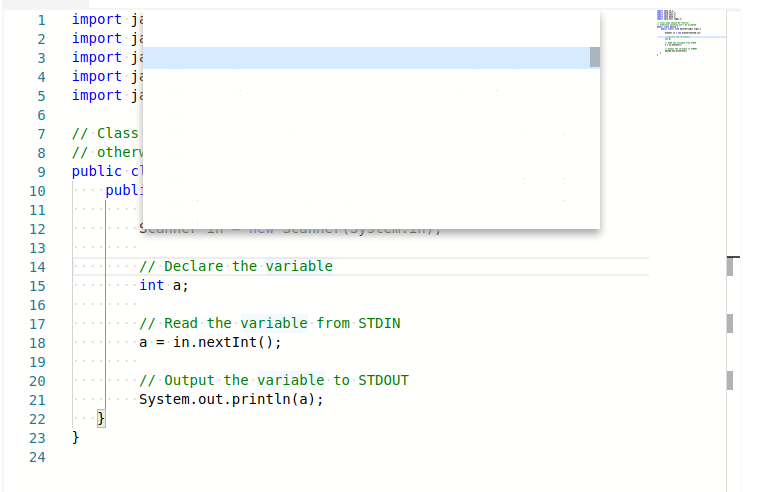Click the '// Read the variable from STDIN' comment
The image size is (770, 492).
click(x=270, y=324)
